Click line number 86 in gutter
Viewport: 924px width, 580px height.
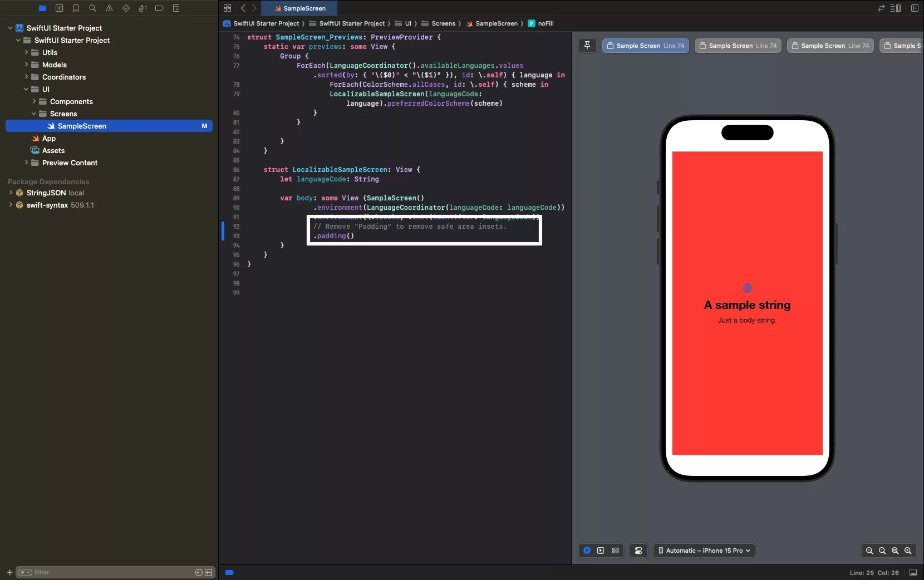coord(236,170)
